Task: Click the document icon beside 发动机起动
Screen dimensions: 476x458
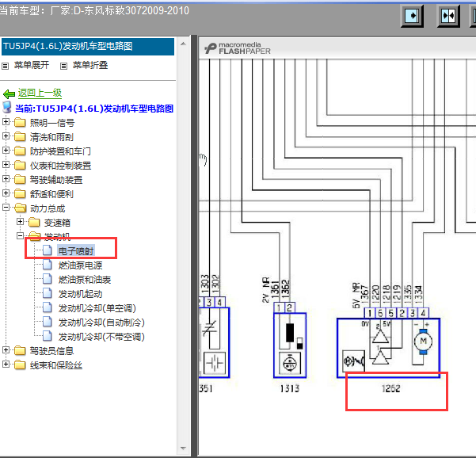Action: point(48,294)
